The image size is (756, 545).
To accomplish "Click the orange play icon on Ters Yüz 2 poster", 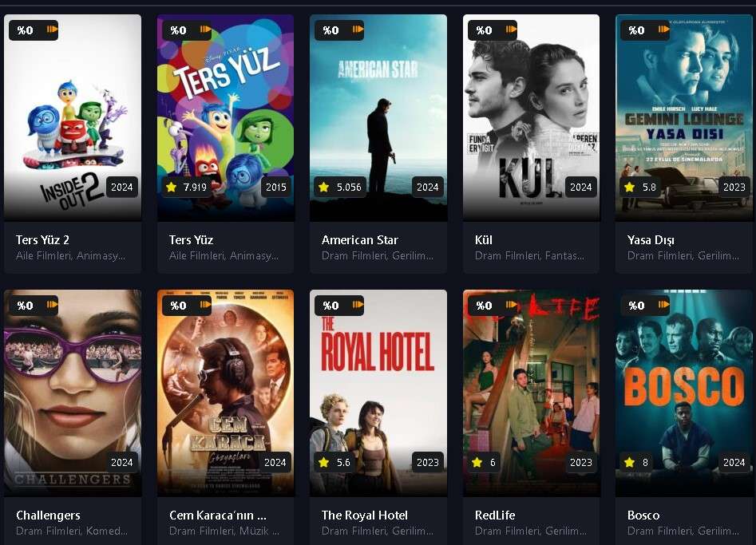I will coord(52,30).
